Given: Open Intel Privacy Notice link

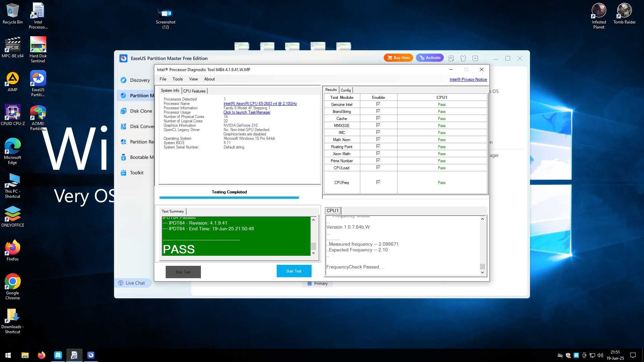Looking at the screenshot, I should point(468,79).
